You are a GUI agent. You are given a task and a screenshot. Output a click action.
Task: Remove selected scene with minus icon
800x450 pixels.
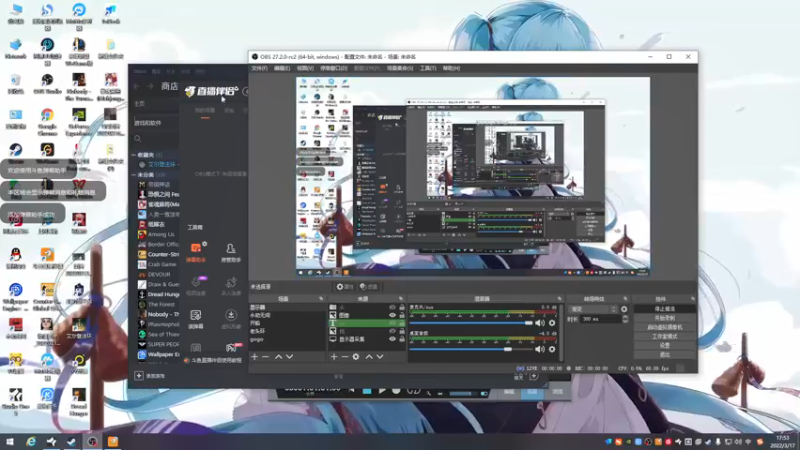click(x=265, y=357)
